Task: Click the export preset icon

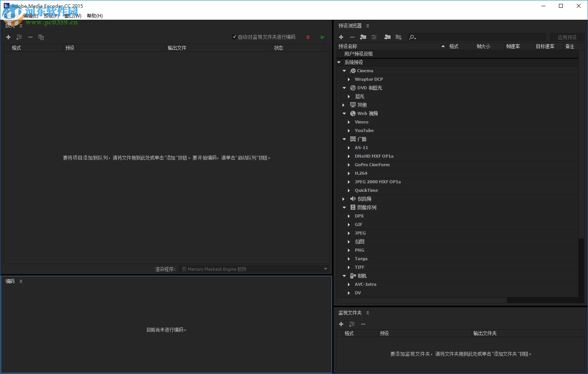Action: 399,37
